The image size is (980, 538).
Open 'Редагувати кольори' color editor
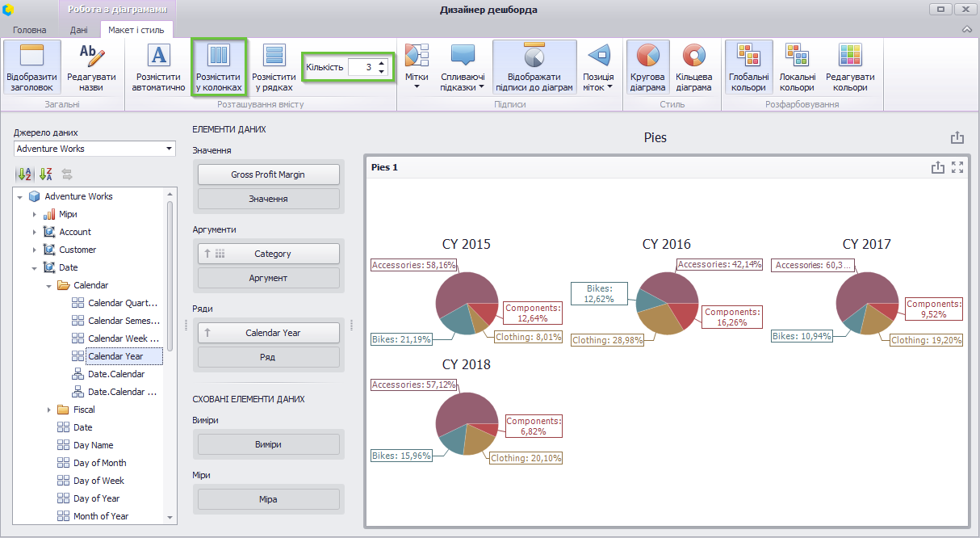[850, 67]
